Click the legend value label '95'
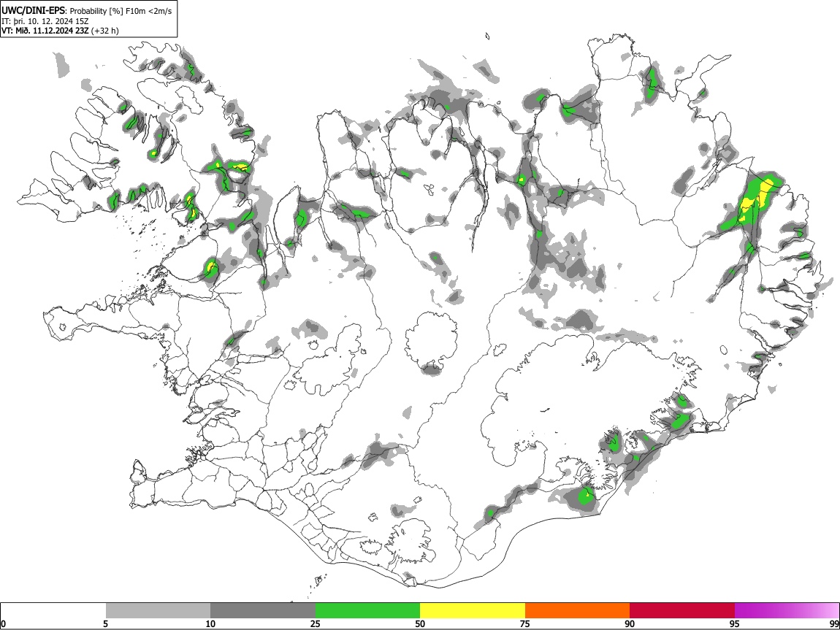This screenshot has height=630, width=840. coord(735,623)
